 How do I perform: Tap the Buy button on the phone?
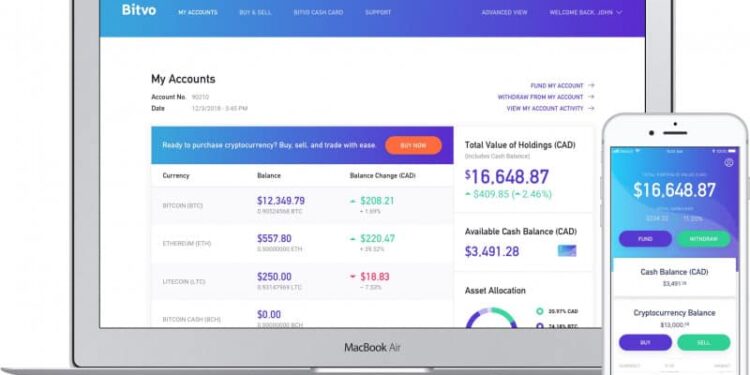pos(645,342)
